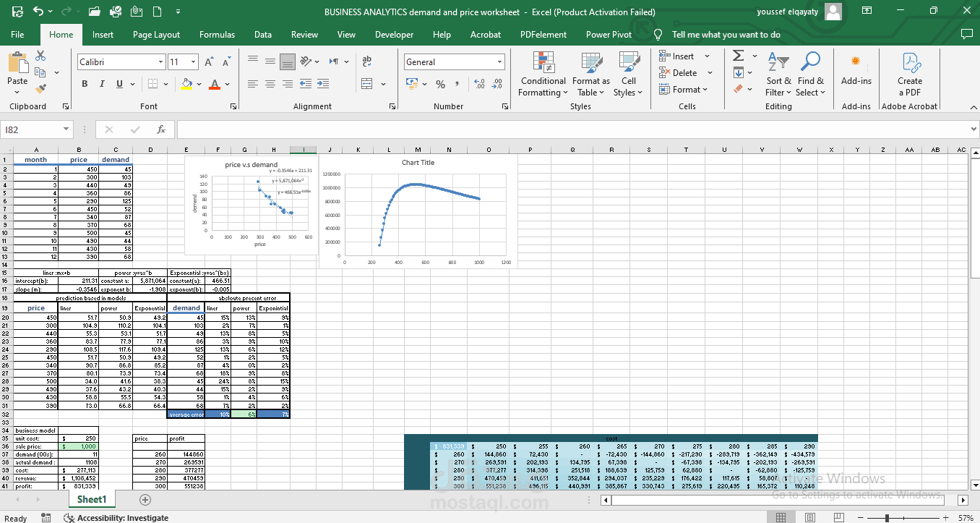Open the General number format dropdown
The width and height of the screenshot is (980, 523).
499,62
